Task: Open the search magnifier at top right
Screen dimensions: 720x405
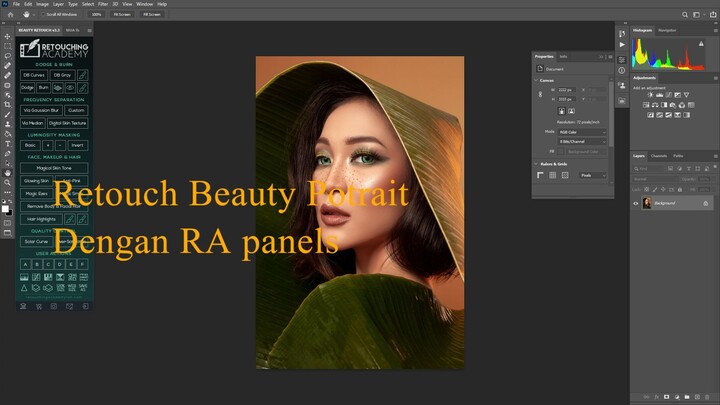Action: click(x=685, y=15)
